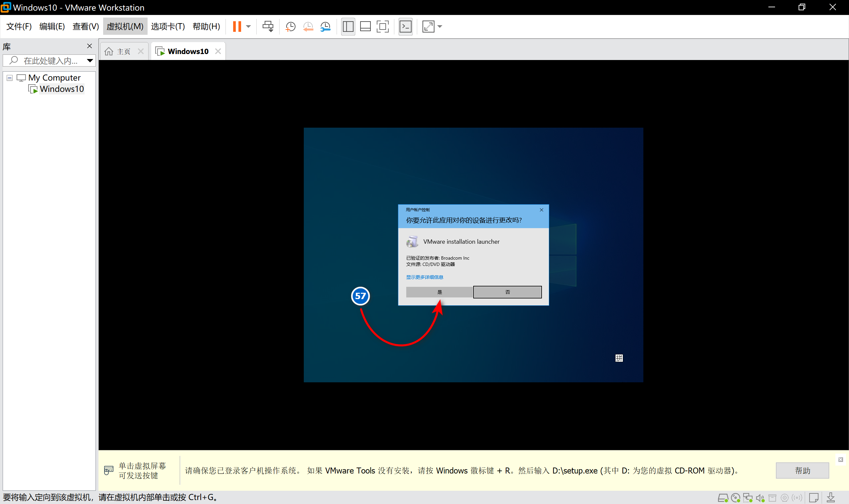Image resolution: width=849 pixels, height=504 pixels.
Task: Toggle the thumbnail bar view button
Action: pos(365,27)
